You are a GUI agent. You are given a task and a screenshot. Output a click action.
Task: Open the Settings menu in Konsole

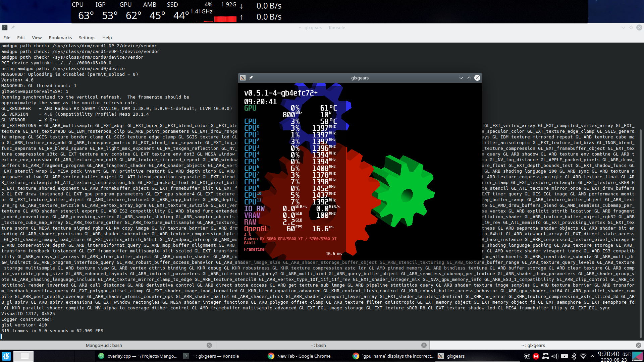coord(87,38)
